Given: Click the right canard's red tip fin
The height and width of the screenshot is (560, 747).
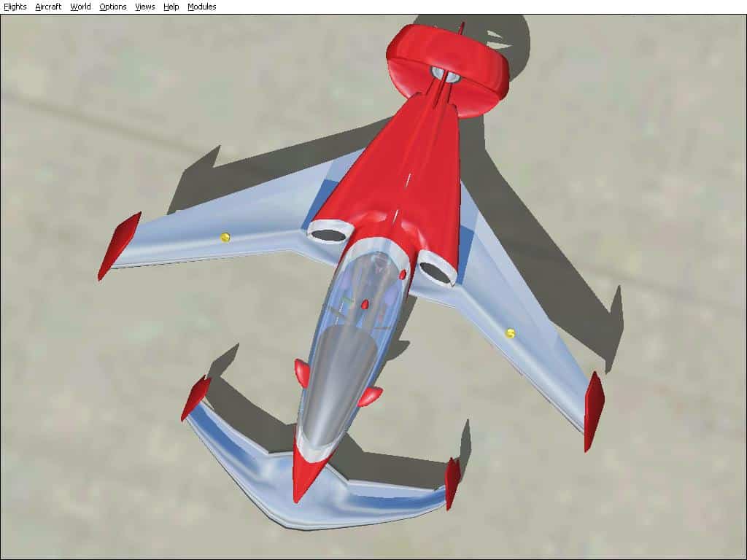Looking at the screenshot, I should 452,483.
